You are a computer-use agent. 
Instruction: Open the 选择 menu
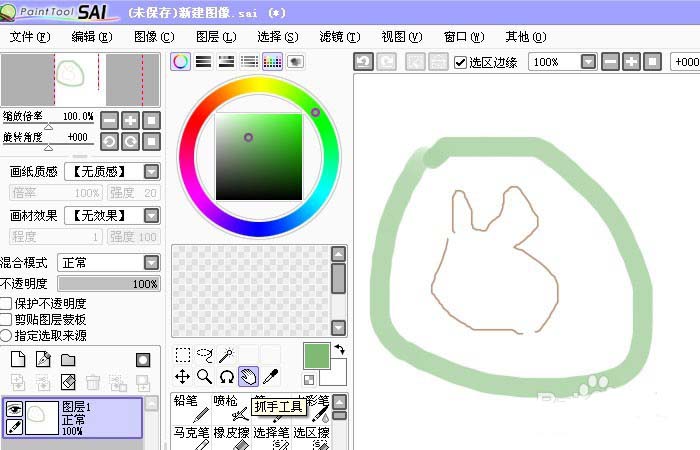pos(278,37)
